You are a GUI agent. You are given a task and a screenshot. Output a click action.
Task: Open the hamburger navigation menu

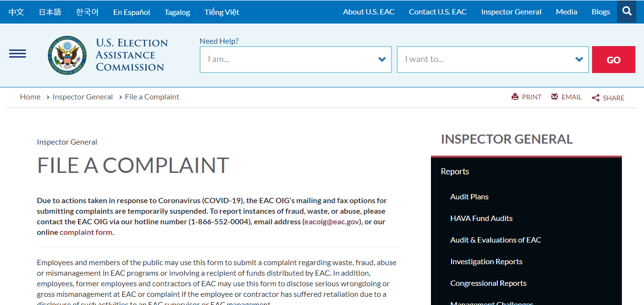coord(17,54)
